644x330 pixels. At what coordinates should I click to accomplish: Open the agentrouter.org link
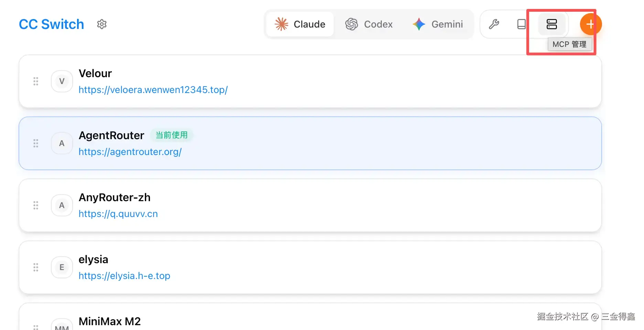coord(130,152)
